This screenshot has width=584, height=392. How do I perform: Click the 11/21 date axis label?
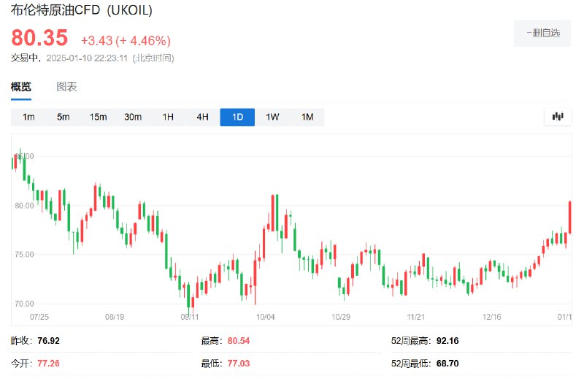pyautogui.click(x=415, y=317)
